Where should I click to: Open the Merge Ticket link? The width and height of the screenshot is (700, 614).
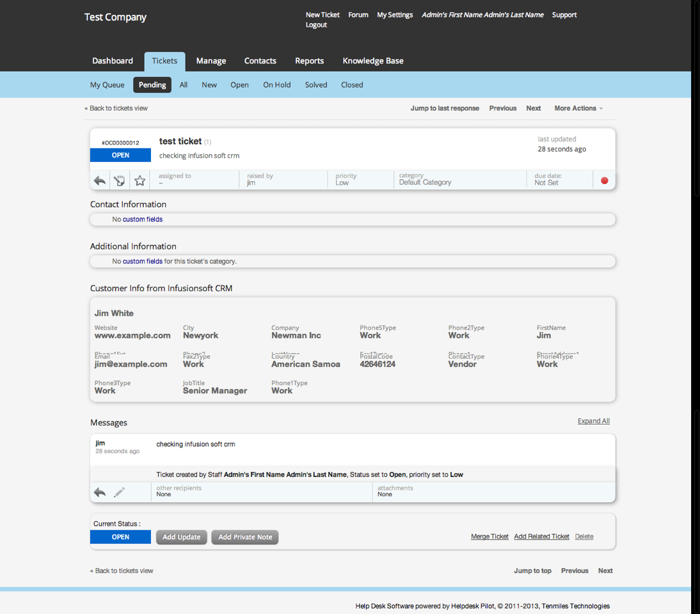click(489, 537)
